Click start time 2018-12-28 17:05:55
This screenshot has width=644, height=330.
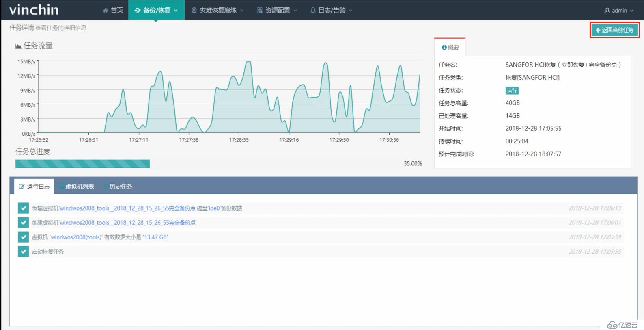coord(533,129)
